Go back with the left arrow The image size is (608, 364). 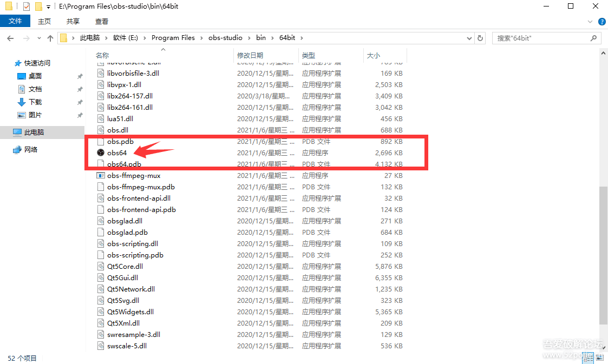click(x=10, y=38)
